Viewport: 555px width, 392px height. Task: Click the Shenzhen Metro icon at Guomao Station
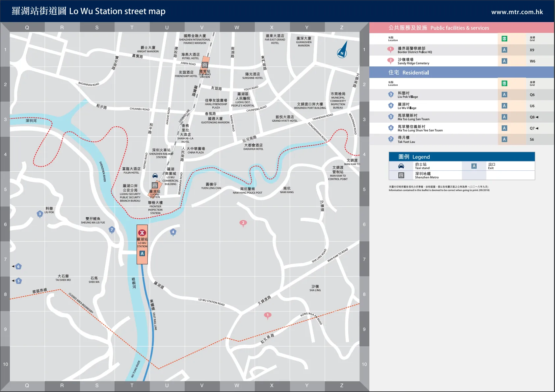205,65
